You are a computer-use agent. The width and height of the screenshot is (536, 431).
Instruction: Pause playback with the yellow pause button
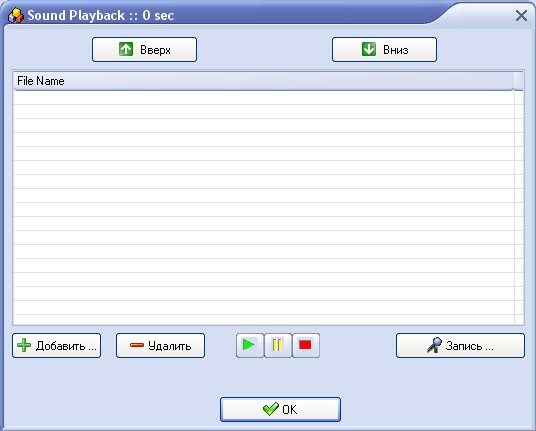(x=278, y=345)
